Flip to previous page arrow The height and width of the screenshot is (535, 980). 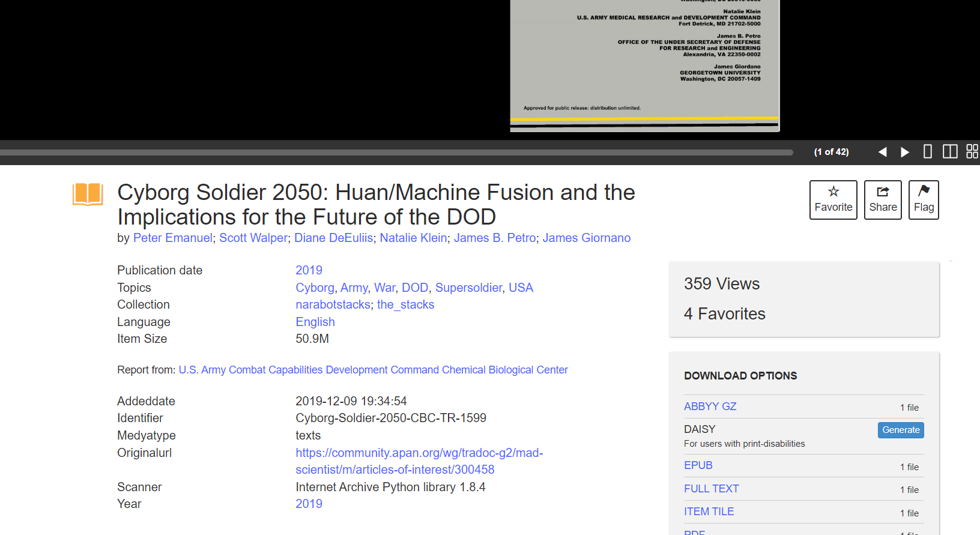pyautogui.click(x=882, y=152)
